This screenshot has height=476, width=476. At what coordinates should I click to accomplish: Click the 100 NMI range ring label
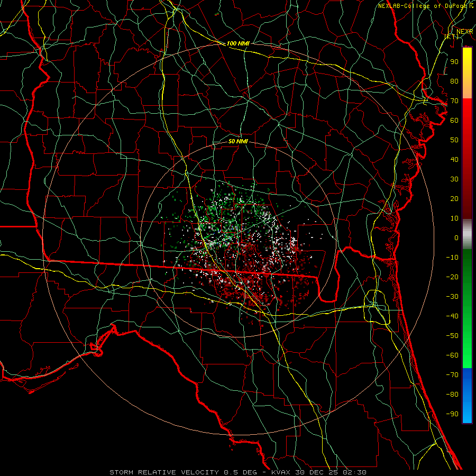pos(238,44)
